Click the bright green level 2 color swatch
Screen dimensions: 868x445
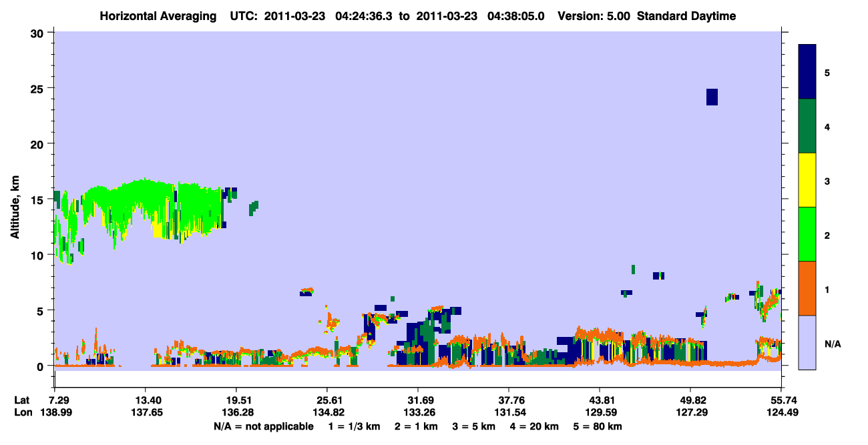(x=807, y=234)
